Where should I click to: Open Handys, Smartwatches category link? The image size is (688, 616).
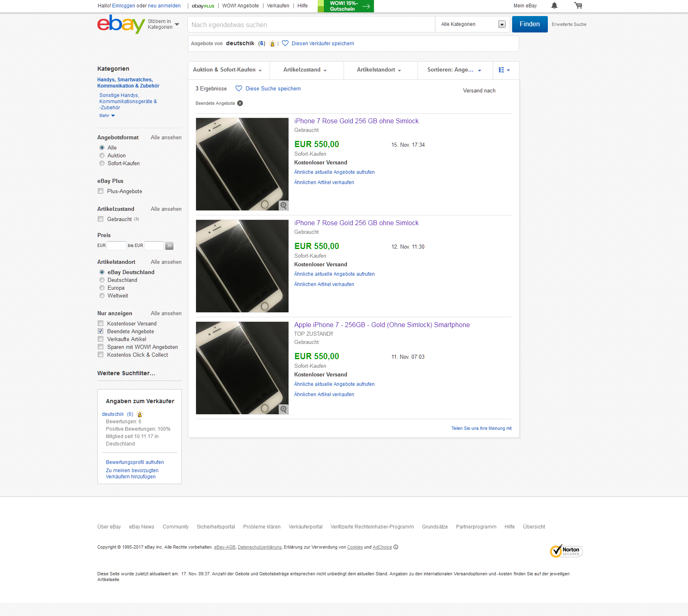[x=128, y=83]
